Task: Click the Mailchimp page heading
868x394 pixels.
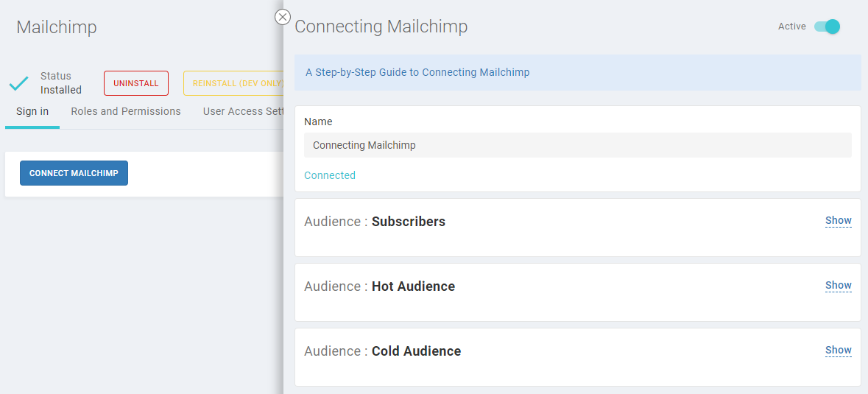Action: [x=57, y=27]
